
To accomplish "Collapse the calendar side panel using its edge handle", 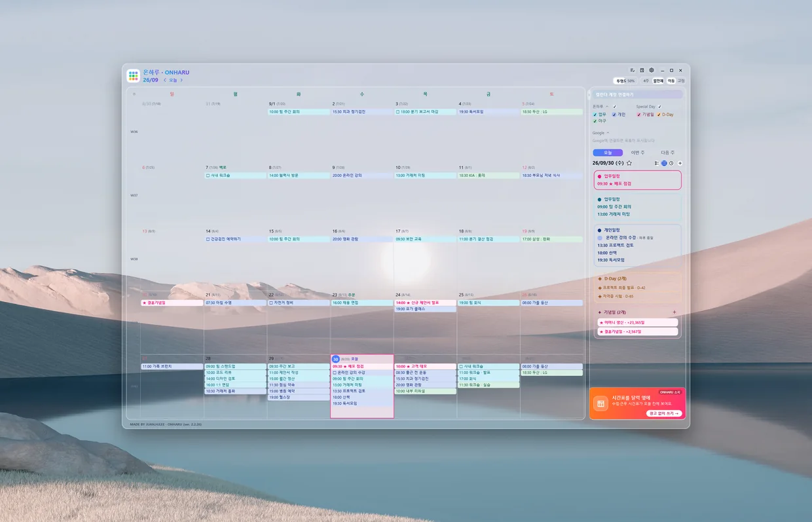I will [588, 96].
